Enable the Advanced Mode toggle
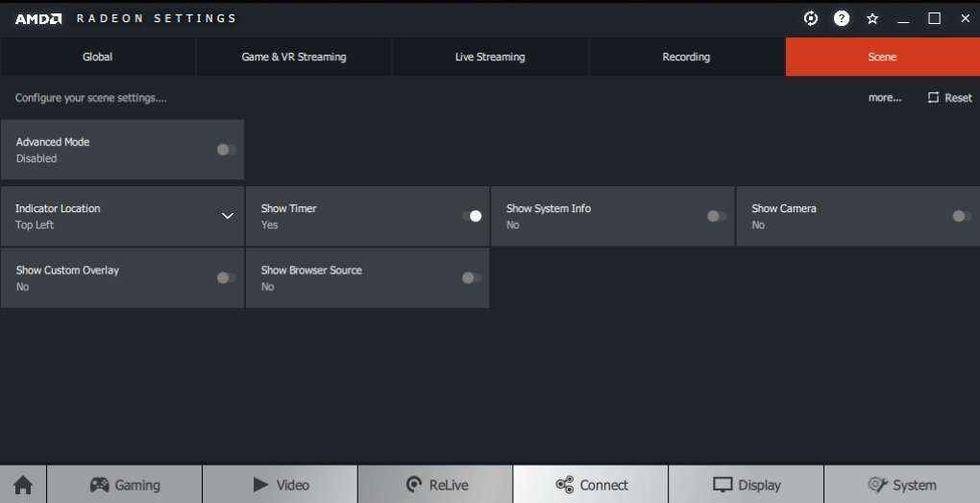 point(226,150)
